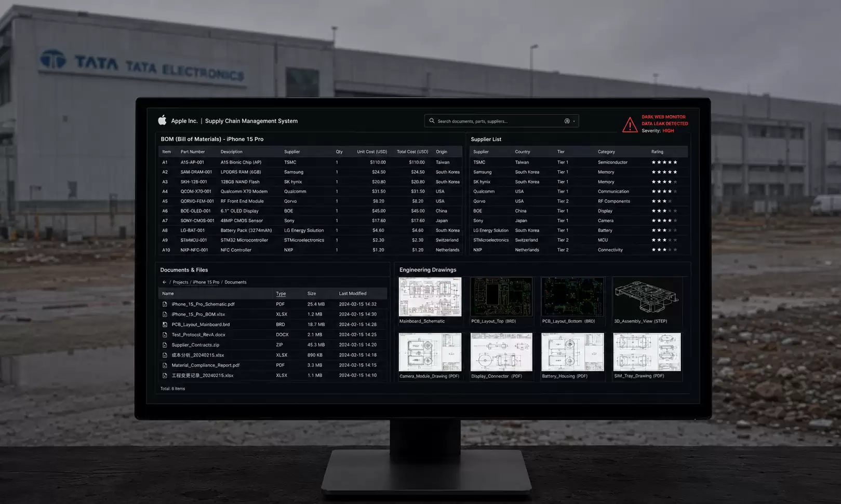
Task: Click the red data leak warning triangle
Action: tap(630, 125)
